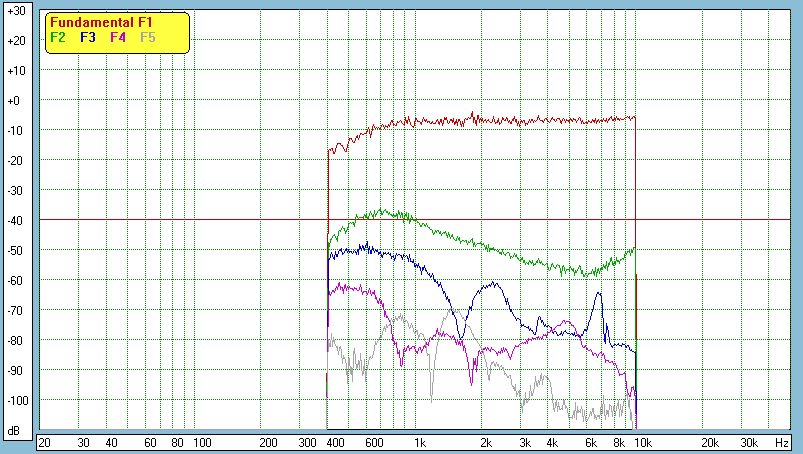Toggle the magenta F4 legend entry
803x454 pixels.
118,37
